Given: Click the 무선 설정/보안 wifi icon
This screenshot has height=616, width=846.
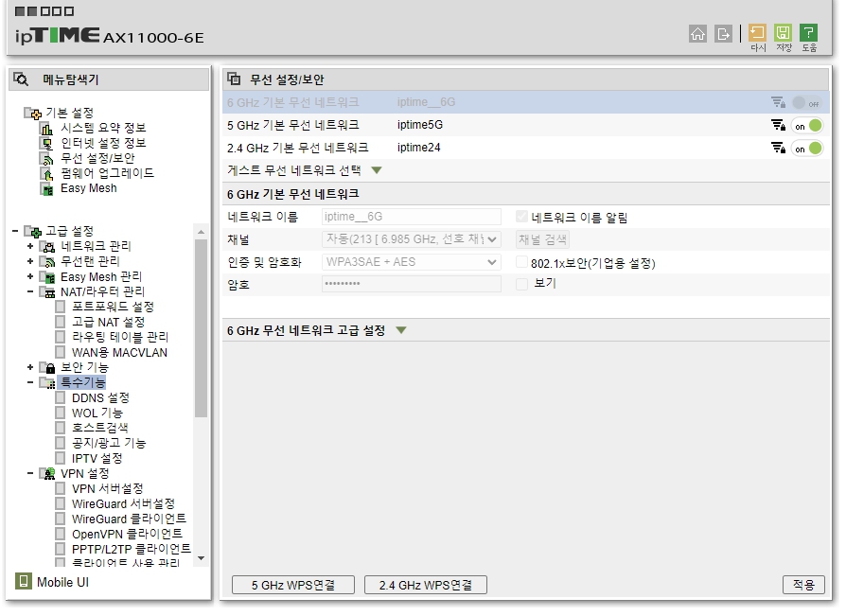Looking at the screenshot, I should pyautogui.click(x=47, y=159).
